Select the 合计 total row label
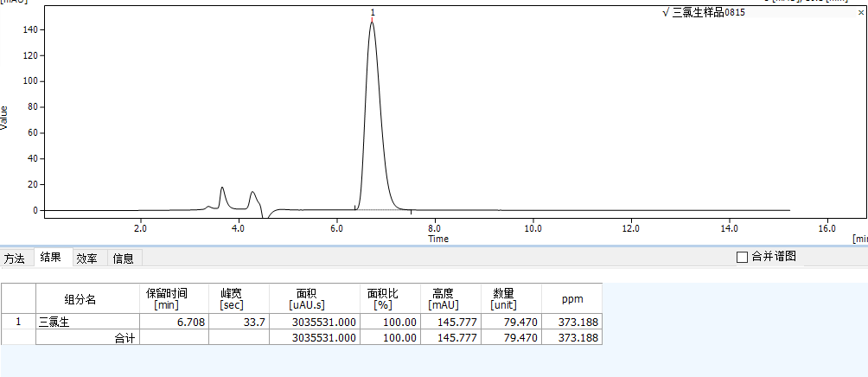 click(x=124, y=338)
